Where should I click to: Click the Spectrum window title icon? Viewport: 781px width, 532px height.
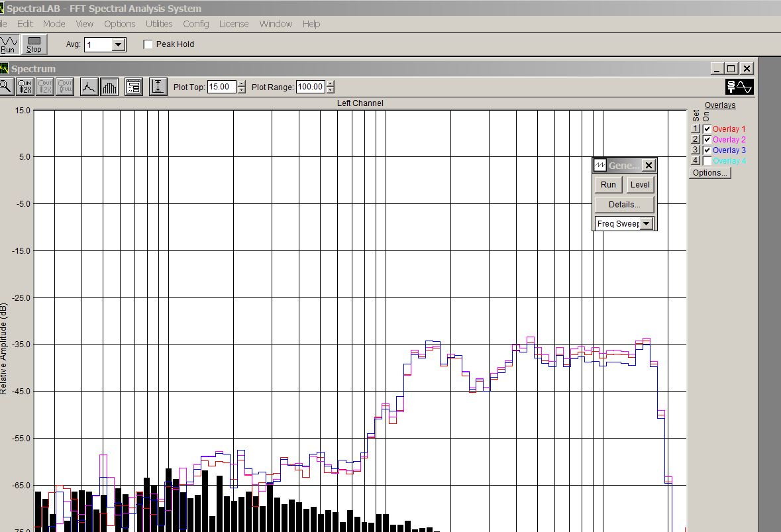[4, 68]
